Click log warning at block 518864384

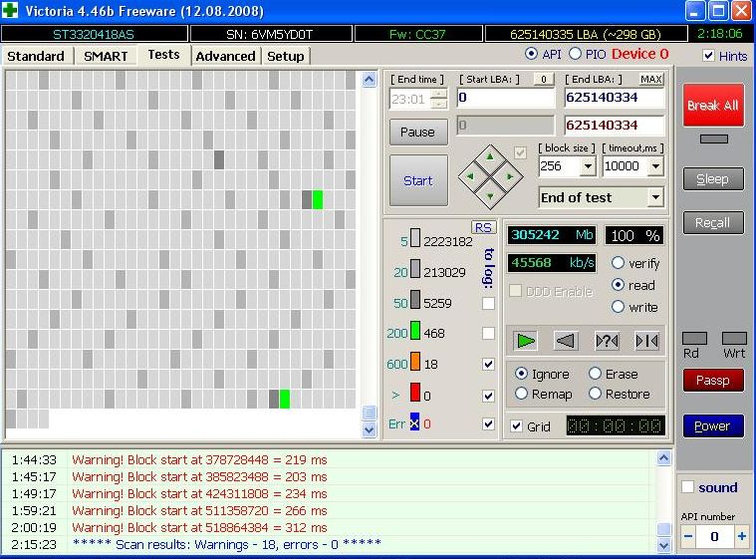[199, 528]
